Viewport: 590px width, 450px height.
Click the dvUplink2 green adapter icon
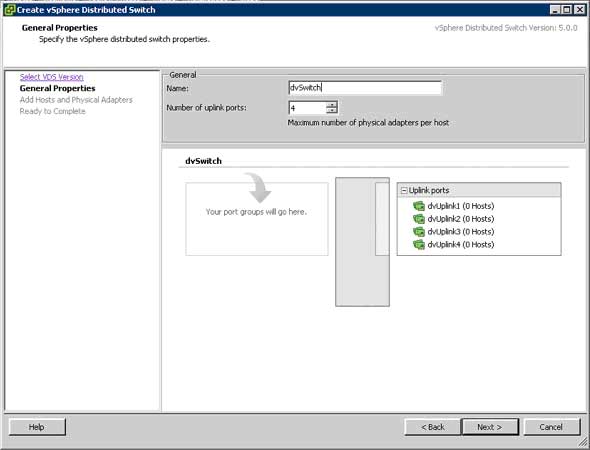pyautogui.click(x=418, y=219)
